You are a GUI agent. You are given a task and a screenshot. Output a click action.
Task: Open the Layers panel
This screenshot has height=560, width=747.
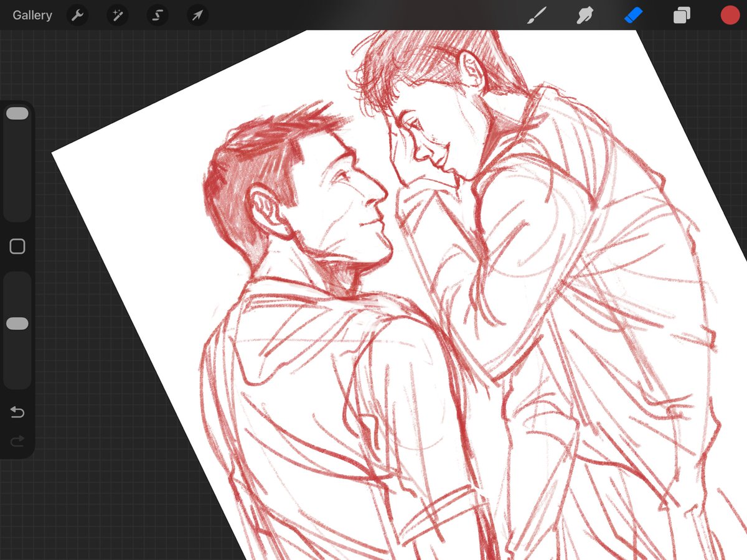click(x=682, y=16)
